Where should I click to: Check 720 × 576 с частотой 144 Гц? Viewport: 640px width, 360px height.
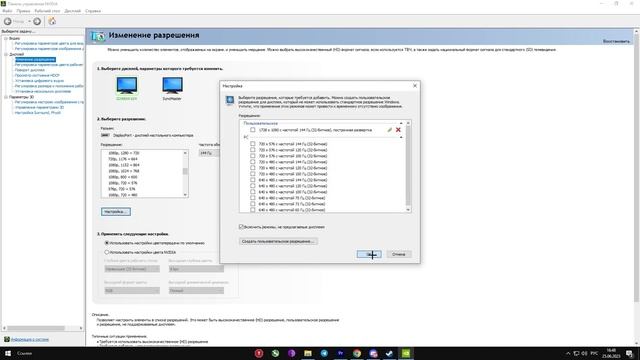[253, 144]
